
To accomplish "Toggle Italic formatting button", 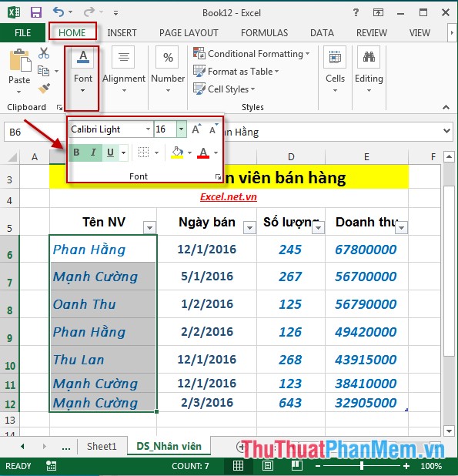I will (x=93, y=153).
